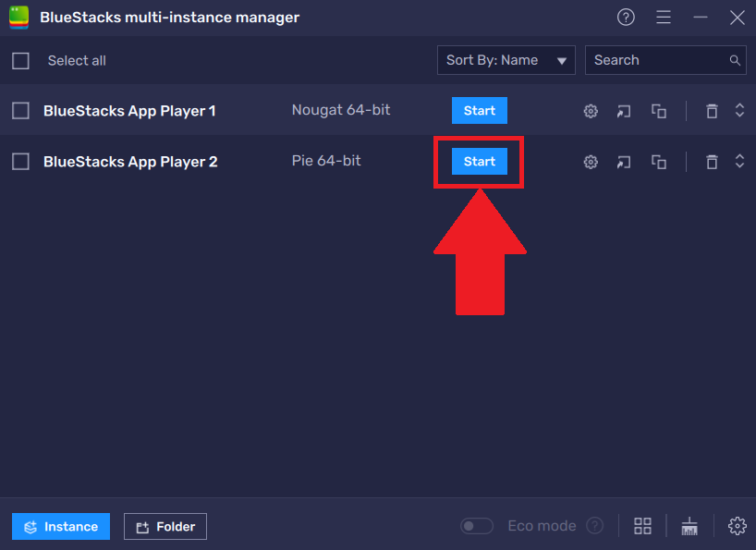Click the Nougat 64-bit label
Screen dimensions: 756x550
point(341,110)
